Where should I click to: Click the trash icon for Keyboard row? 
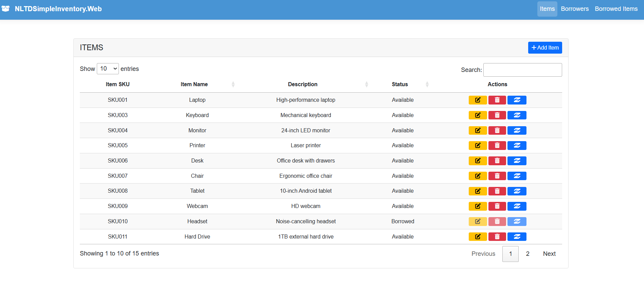(497, 115)
